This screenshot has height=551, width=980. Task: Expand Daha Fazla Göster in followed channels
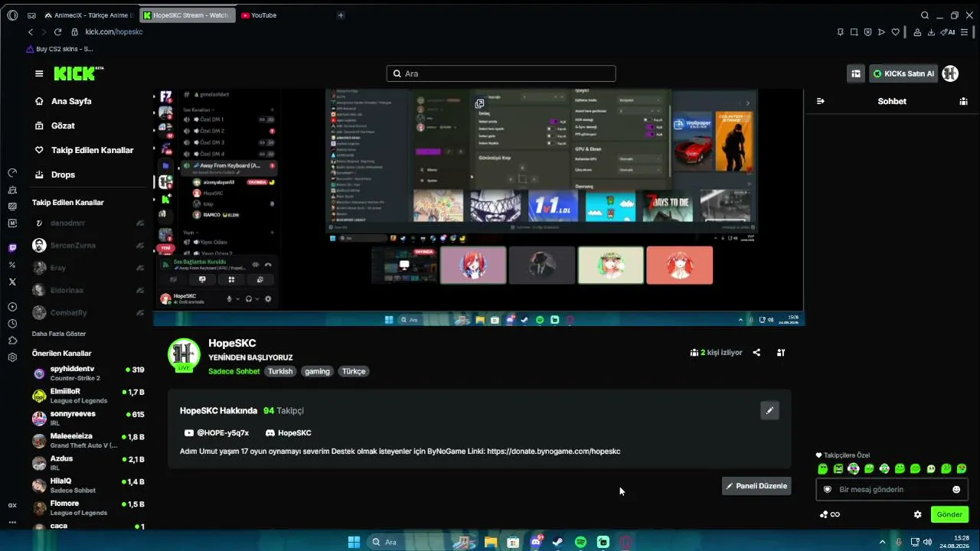click(59, 334)
